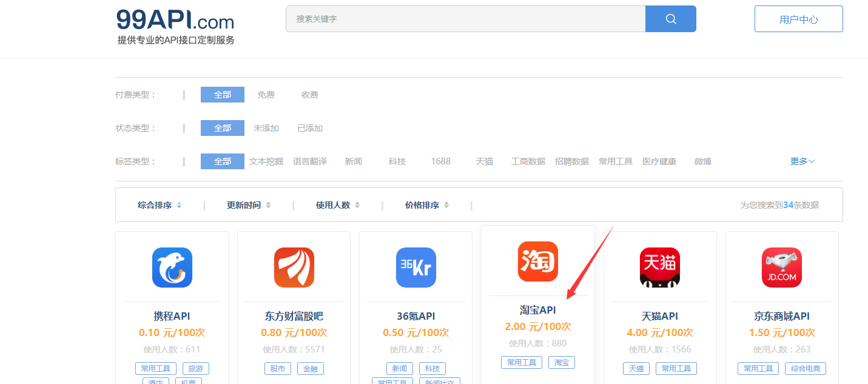This screenshot has height=384, width=868.
Task: Filter by 未添加 status
Action: pyautogui.click(x=266, y=128)
